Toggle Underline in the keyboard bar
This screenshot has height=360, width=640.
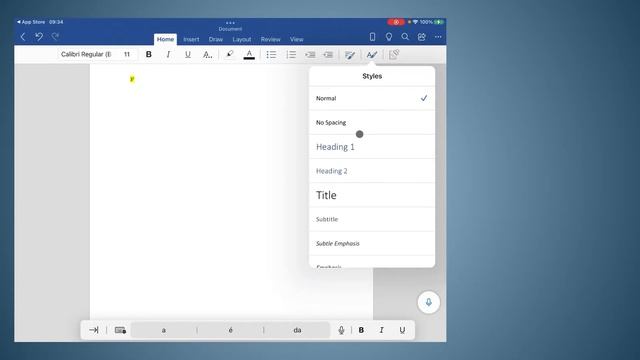[x=402, y=330]
